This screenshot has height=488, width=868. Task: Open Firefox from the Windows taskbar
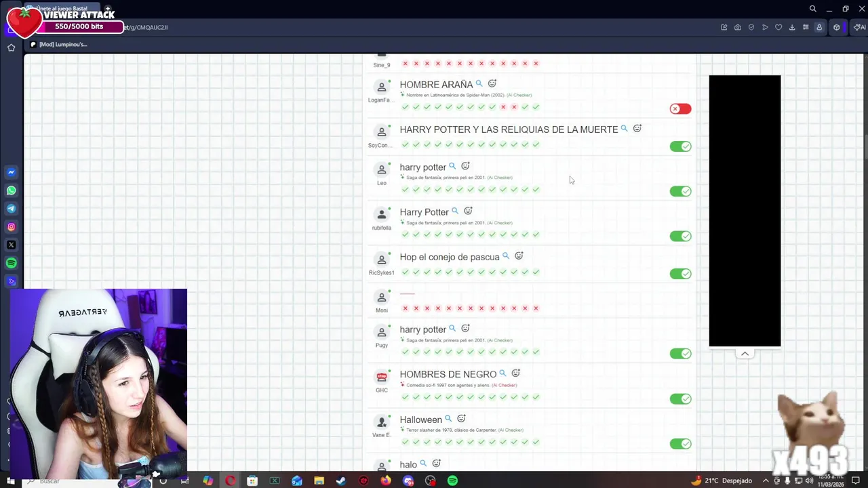click(386, 481)
